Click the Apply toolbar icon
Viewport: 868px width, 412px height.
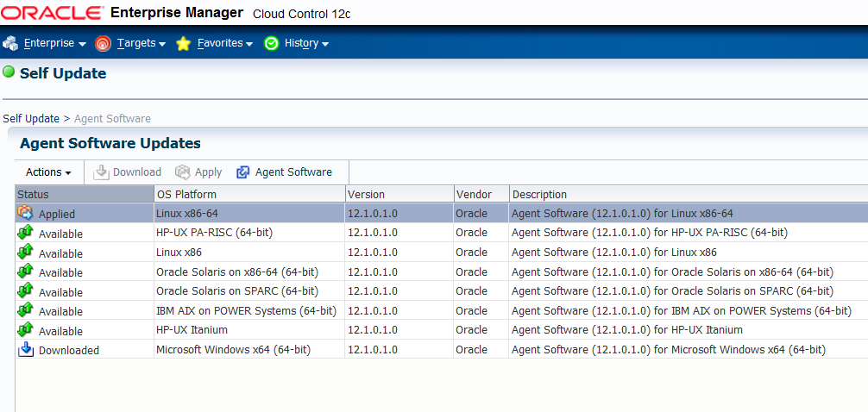click(183, 172)
